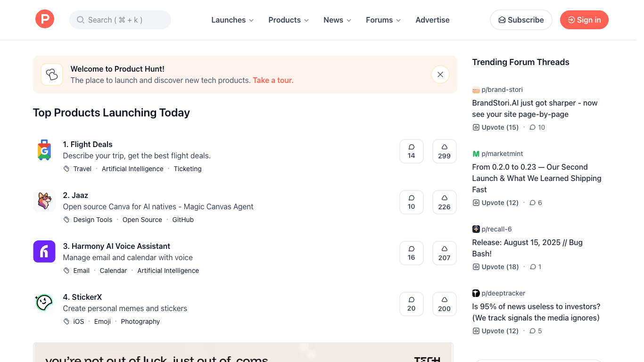Open Jaaz via its fox thumbnail

[44, 200]
